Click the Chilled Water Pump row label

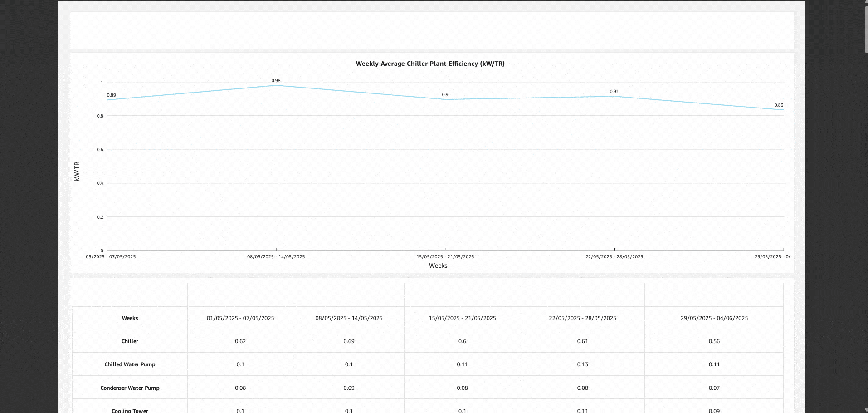coord(130,364)
